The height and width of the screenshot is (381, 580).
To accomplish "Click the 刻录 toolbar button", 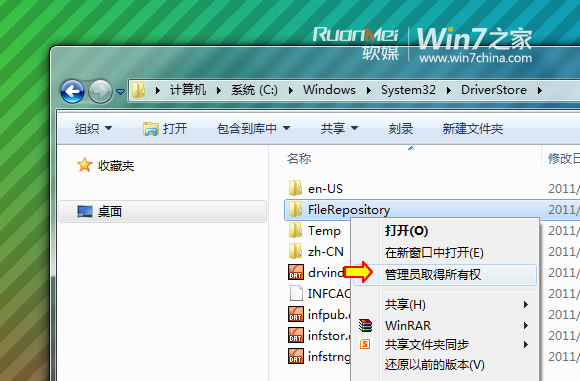I will (401, 129).
